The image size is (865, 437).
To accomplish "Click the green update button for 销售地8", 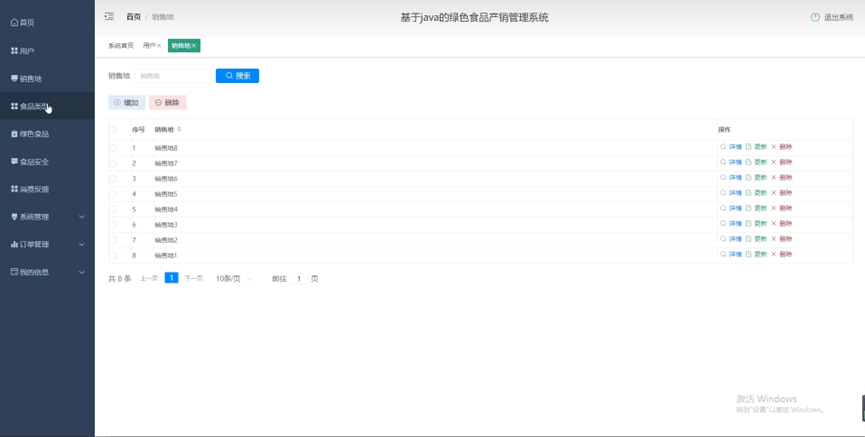I will pos(756,147).
